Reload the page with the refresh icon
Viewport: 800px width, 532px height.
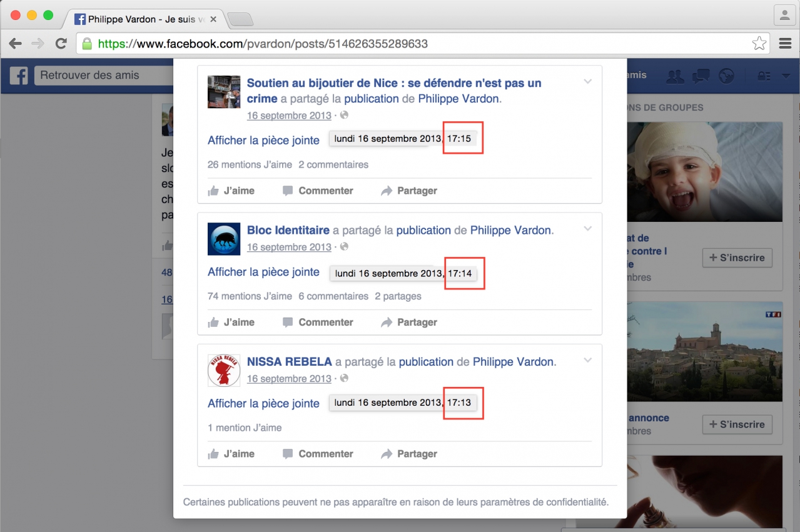tap(61, 44)
